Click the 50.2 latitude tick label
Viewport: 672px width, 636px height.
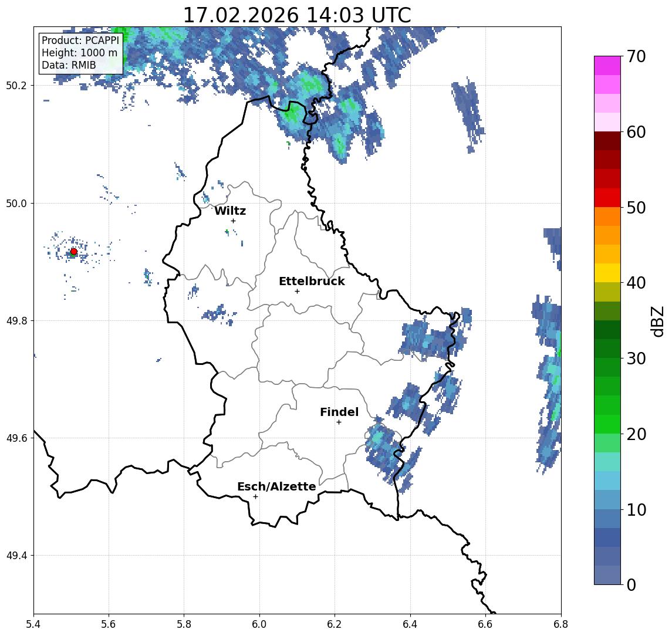point(16,85)
